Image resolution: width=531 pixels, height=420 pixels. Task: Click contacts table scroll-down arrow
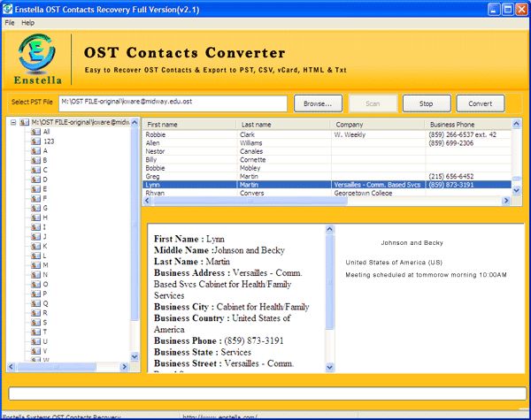517,191
